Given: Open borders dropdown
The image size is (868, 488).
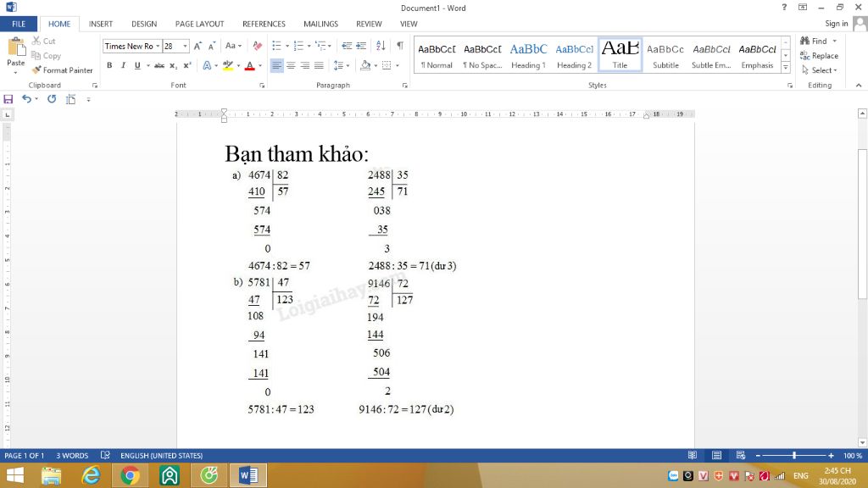Looking at the screenshot, I should (397, 66).
